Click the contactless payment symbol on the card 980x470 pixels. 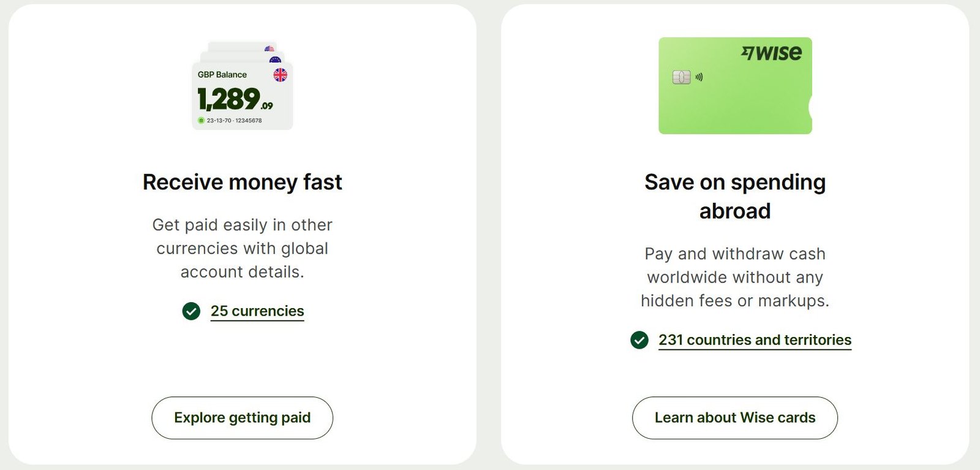coord(699,77)
